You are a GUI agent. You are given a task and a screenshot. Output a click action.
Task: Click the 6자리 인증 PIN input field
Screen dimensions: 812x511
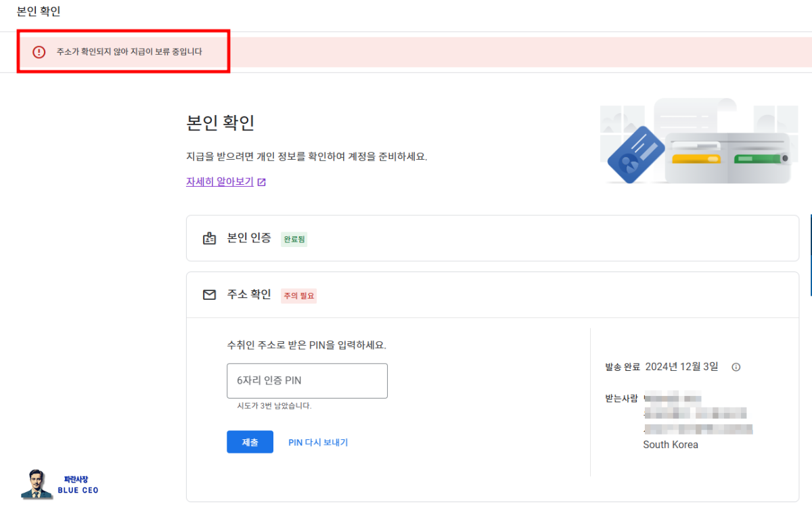coord(307,380)
